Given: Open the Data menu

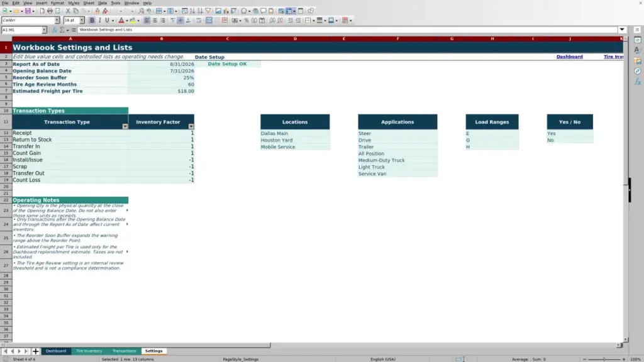Looking at the screenshot, I should click(103, 3).
